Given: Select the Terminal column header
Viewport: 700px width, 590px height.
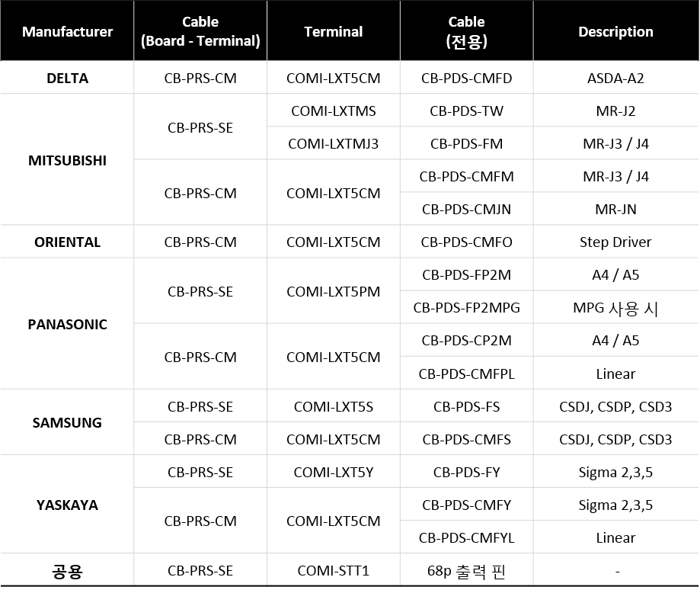Looking at the screenshot, I should 333,32.
